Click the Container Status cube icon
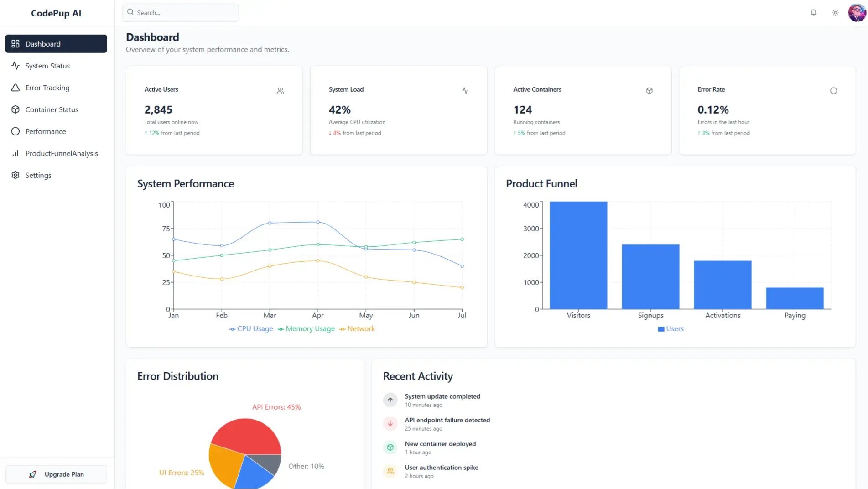Screen dimensions: 868x489 [x=16, y=109]
